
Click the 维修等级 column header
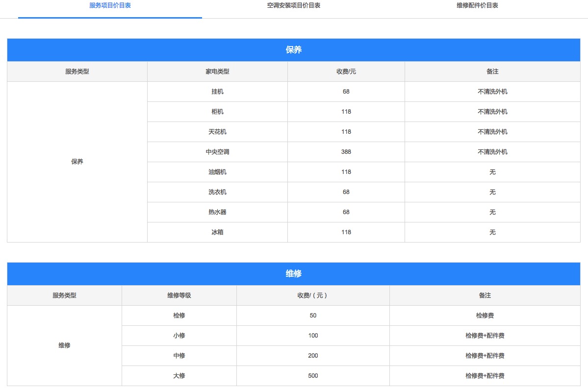pos(179,295)
